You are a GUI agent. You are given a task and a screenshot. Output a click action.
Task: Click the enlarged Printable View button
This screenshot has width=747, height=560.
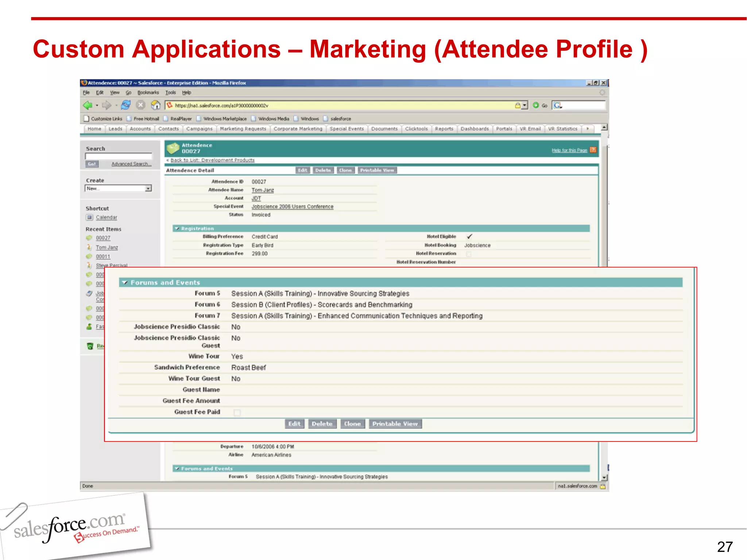coord(395,424)
